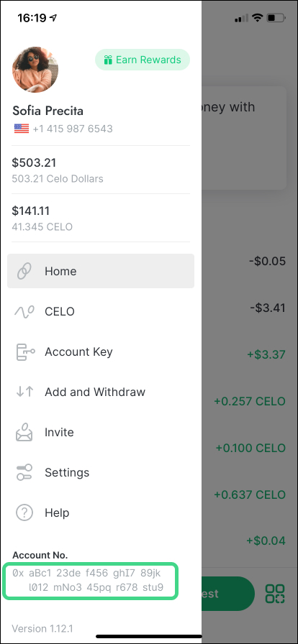Open CELO via the wave icon
Image resolution: width=298 pixels, height=644 pixels.
click(24, 311)
